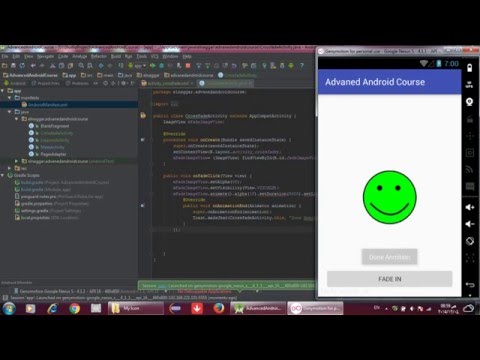Viewport: 480px width, 360px height.
Task: Click the Genymotion battery icon
Action: point(470,68)
